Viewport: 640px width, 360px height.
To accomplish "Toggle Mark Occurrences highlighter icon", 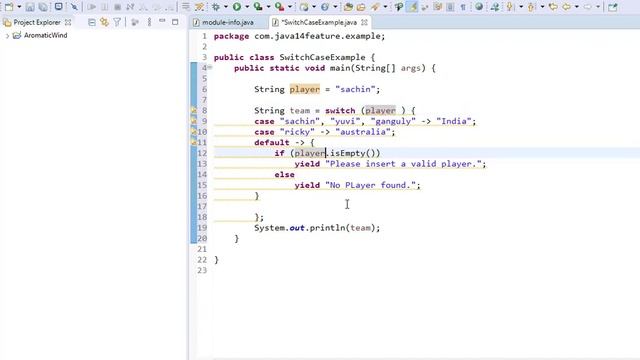I will coord(412,7).
